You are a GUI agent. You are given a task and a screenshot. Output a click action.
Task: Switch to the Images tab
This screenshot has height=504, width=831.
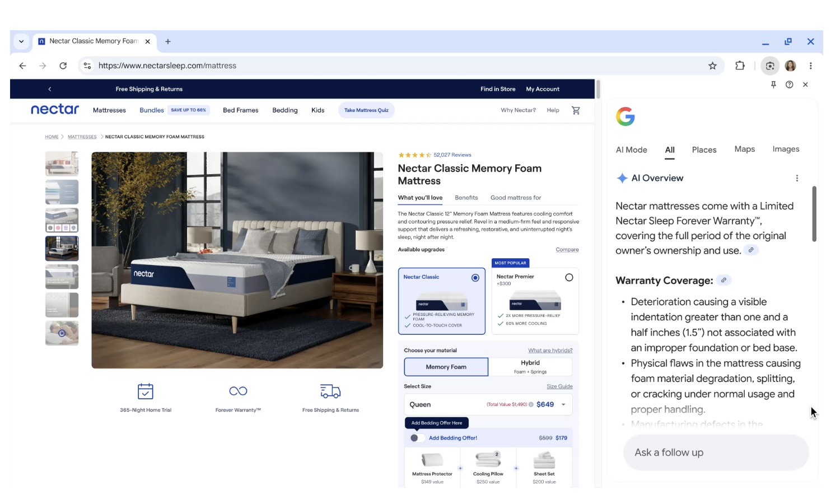point(786,149)
